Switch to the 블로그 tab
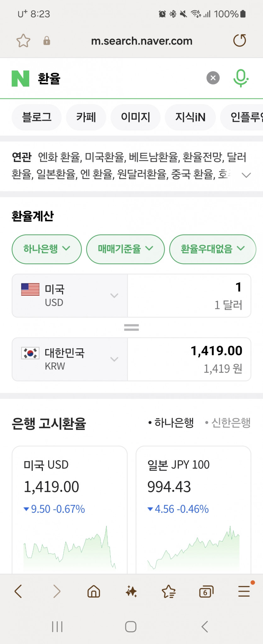The height and width of the screenshot is (644, 263). tap(37, 117)
